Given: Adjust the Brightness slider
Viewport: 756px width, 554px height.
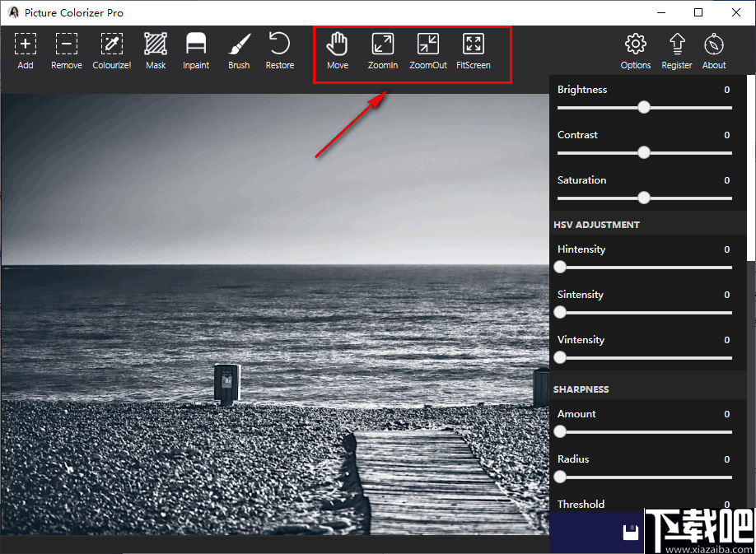Looking at the screenshot, I should pyautogui.click(x=643, y=107).
